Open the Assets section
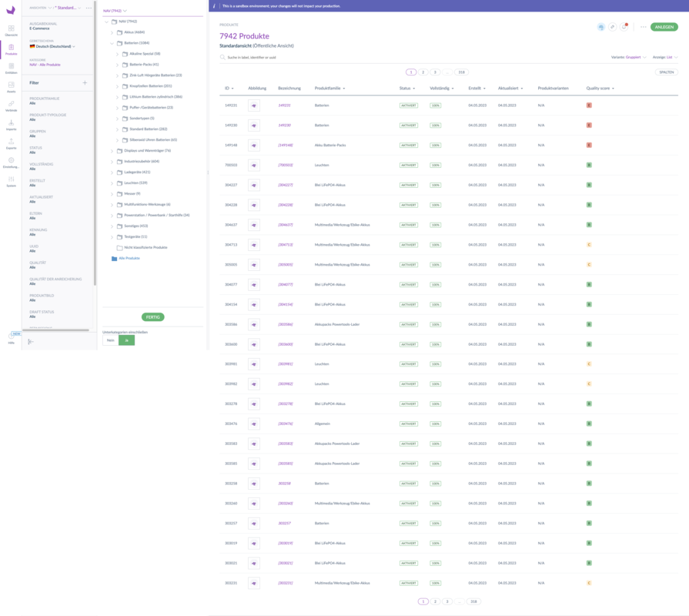 tap(11, 87)
